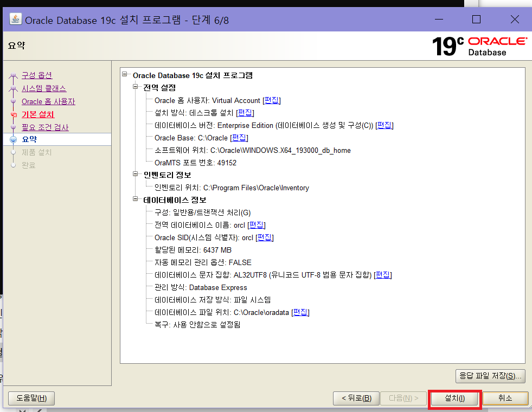
Task: Go to the 시스템 클래스 step
Action: point(44,88)
